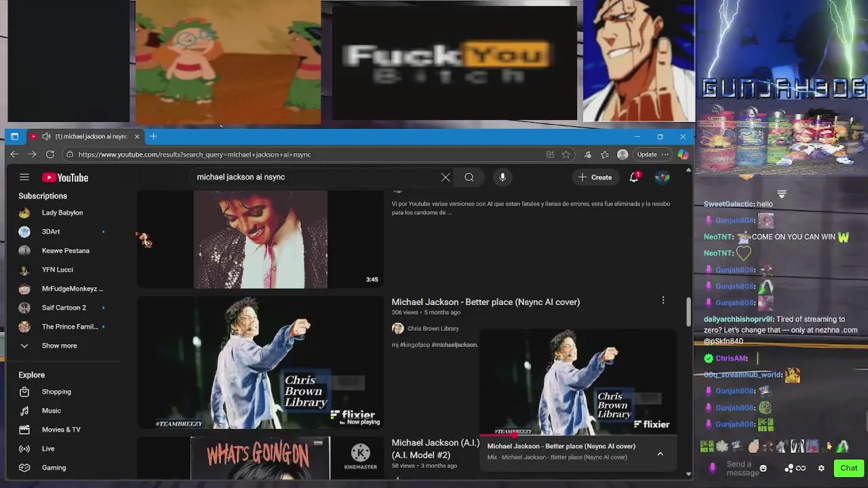This screenshot has width=868, height=488.
Task: Mute the tab via speaker icon
Action: tap(46, 136)
